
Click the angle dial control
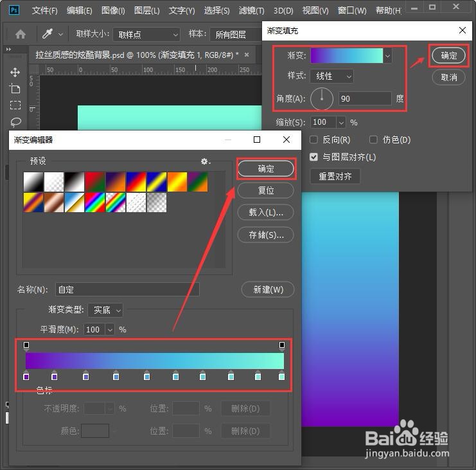(x=322, y=99)
